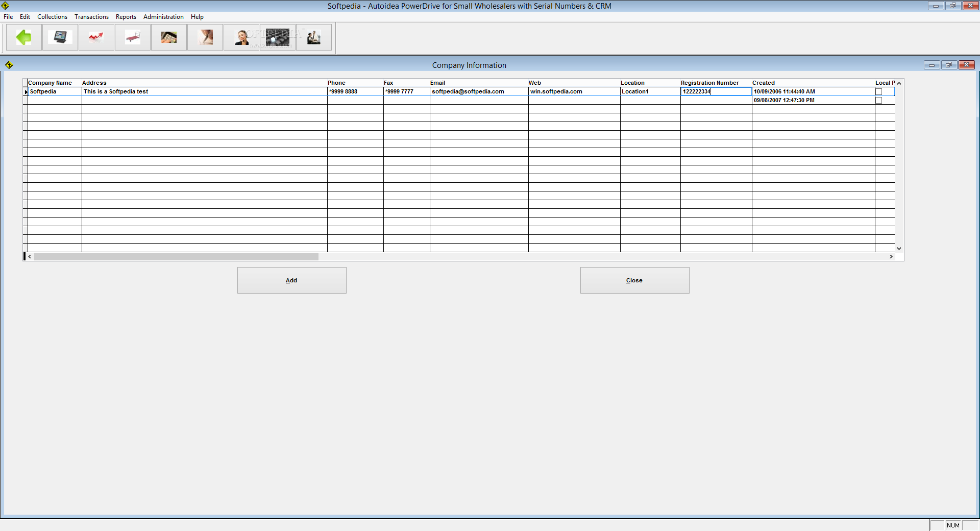
Task: Click the horizontal scrollbar thumb of the grid
Action: pyautogui.click(x=176, y=257)
